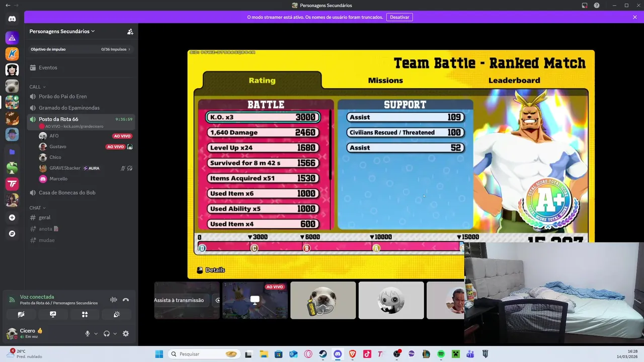Select user GRAVESbacker in the voice channel
The width and height of the screenshot is (644, 362).
tap(85, 168)
